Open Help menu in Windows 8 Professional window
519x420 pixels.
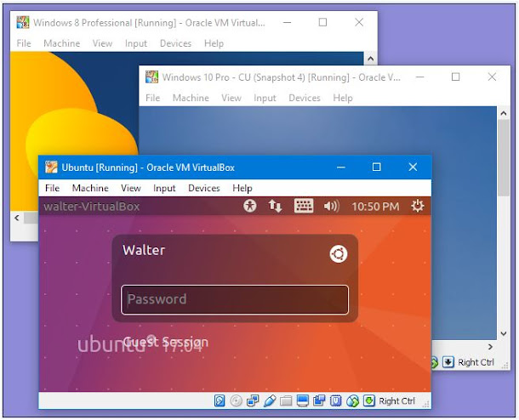pos(214,43)
